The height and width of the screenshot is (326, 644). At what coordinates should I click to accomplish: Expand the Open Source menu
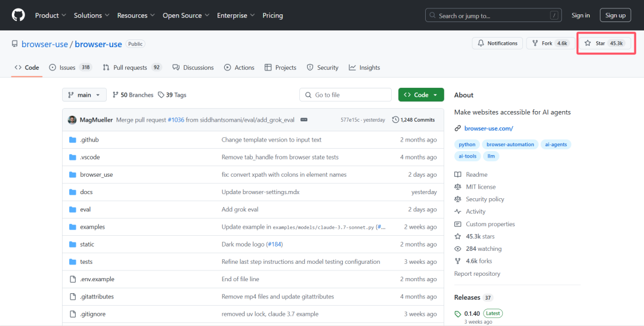point(186,15)
